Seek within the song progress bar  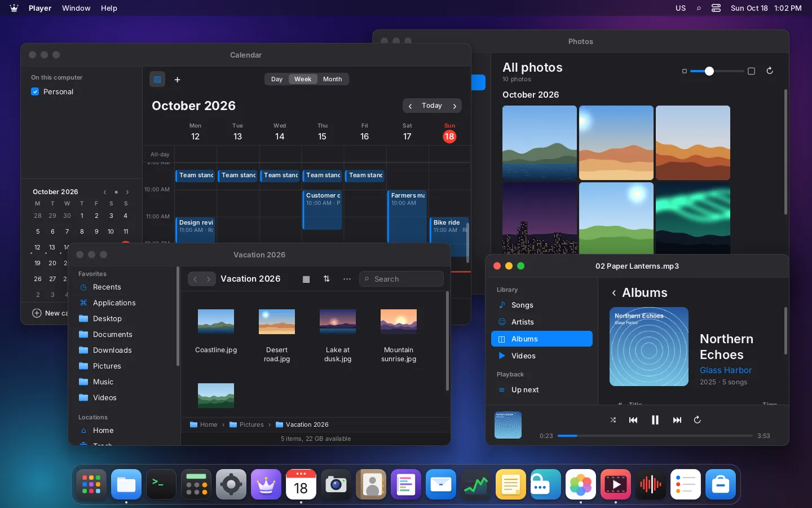coord(655,436)
